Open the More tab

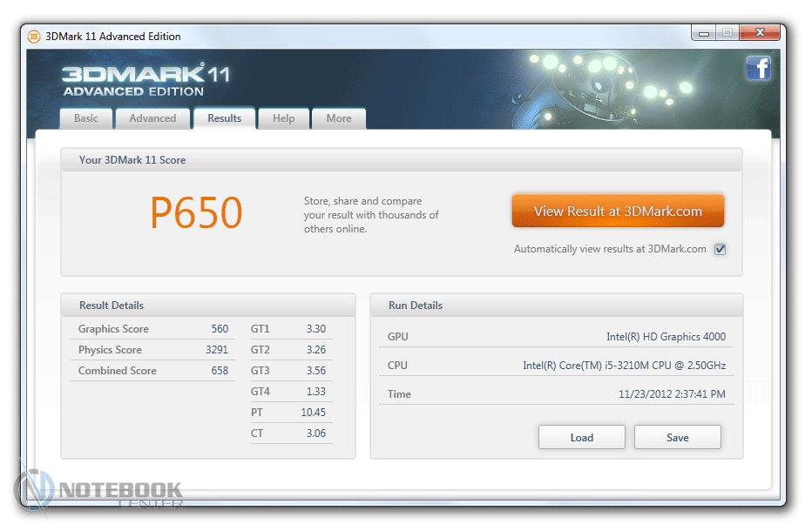point(339,118)
